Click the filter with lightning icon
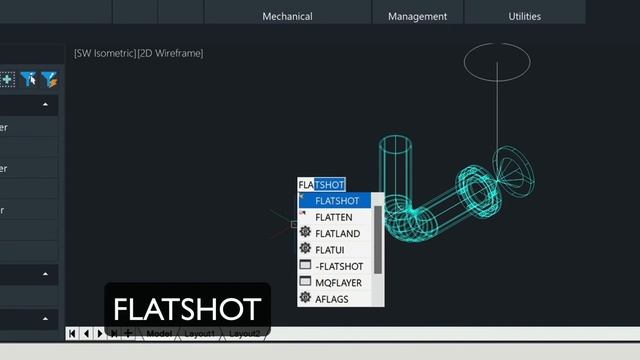Image resolution: width=640 pixels, height=360 pixels. click(x=49, y=79)
